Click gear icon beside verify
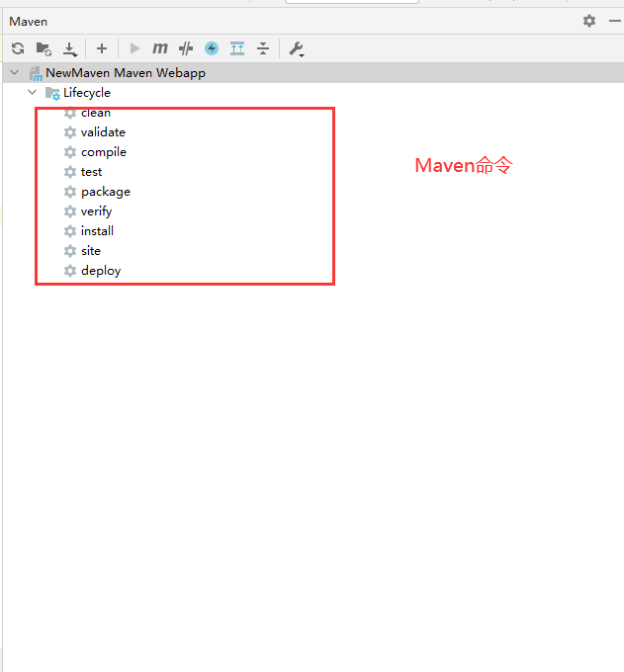Viewport: 624px width, 672px height. click(x=70, y=211)
